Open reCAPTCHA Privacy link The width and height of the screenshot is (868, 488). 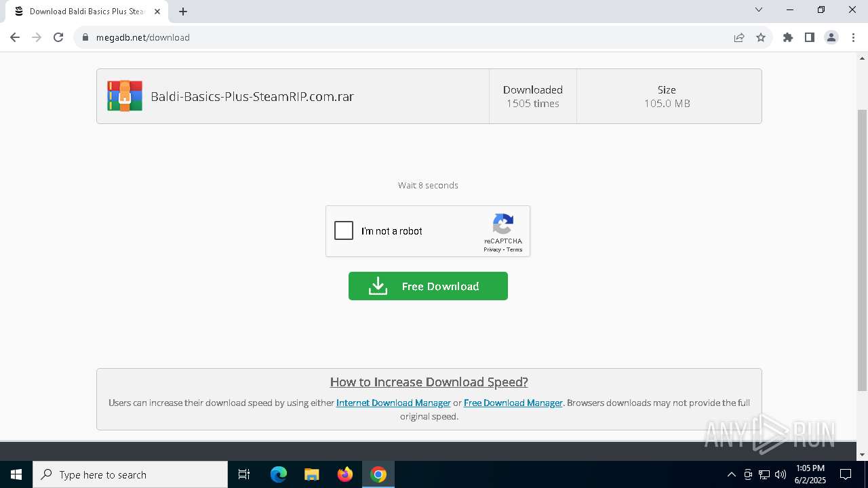tap(492, 249)
